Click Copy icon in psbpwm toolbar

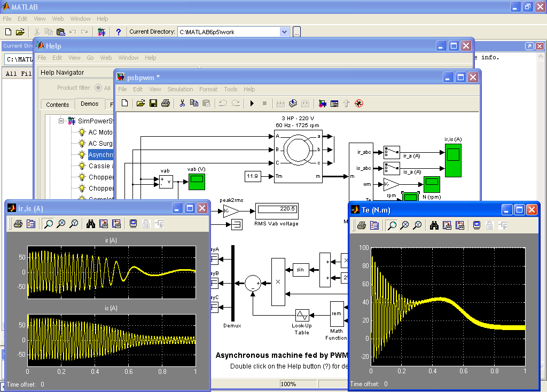pos(194,103)
